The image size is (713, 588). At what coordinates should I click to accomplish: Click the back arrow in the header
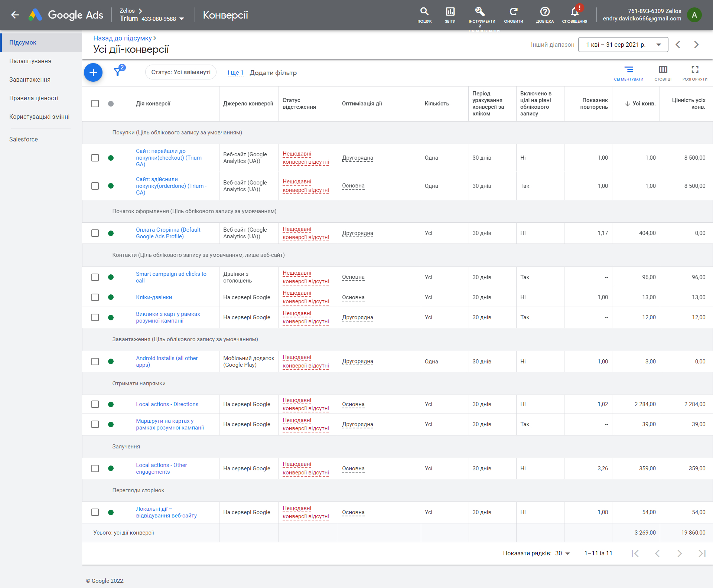point(15,15)
